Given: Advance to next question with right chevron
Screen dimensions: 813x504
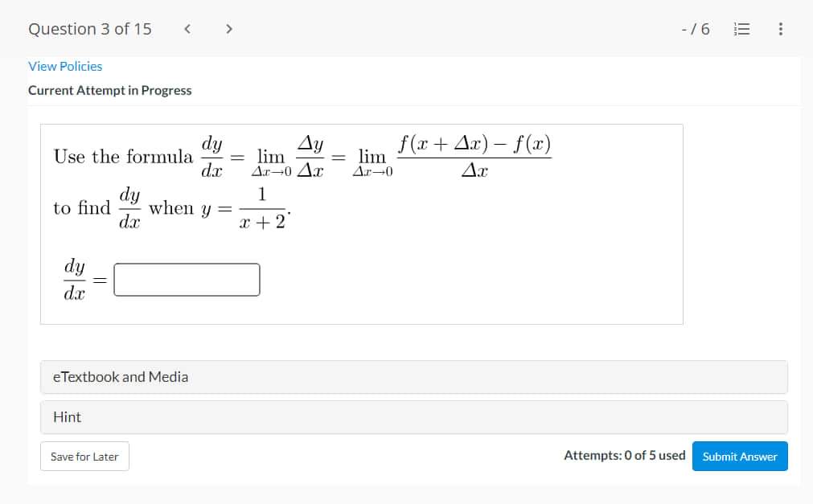Looking at the screenshot, I should click(229, 28).
